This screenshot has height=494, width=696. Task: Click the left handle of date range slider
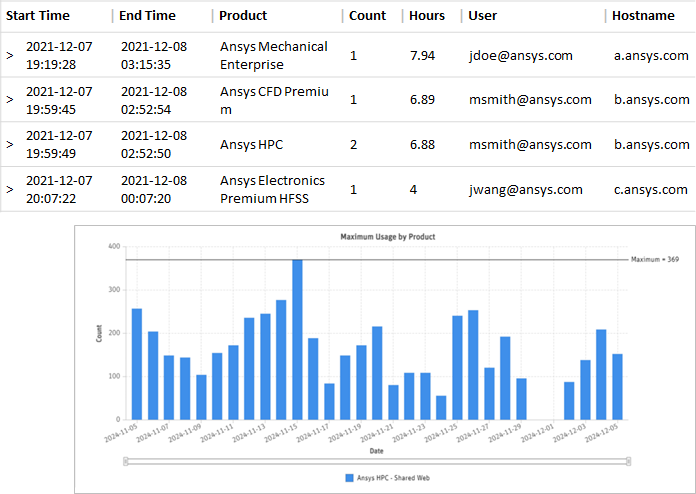[x=125, y=461]
